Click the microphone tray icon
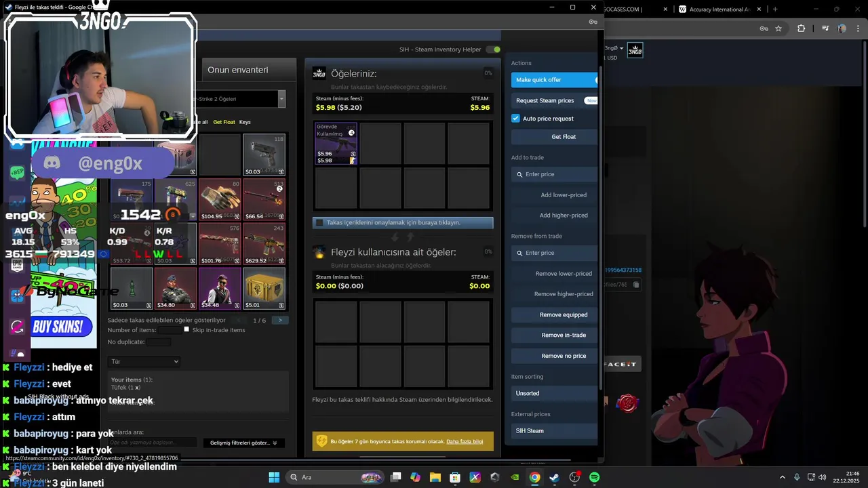Viewport: 868px width, 488px height. [x=797, y=477]
